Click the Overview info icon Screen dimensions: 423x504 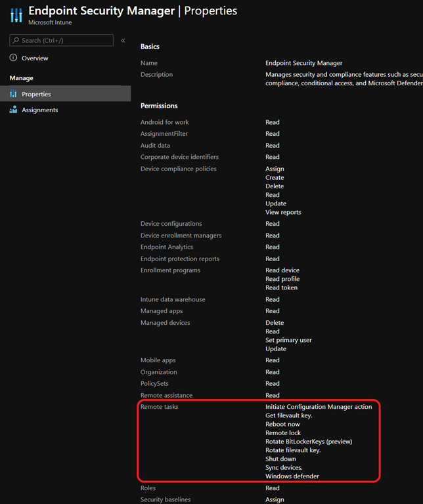tap(13, 58)
